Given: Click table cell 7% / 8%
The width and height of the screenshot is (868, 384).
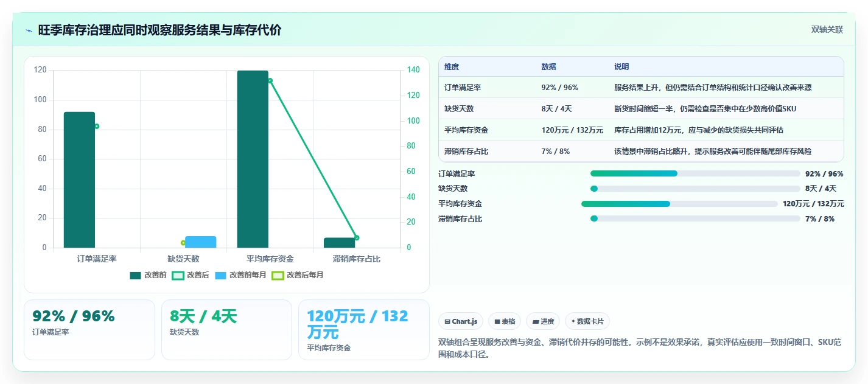Looking at the screenshot, I should click(555, 152).
